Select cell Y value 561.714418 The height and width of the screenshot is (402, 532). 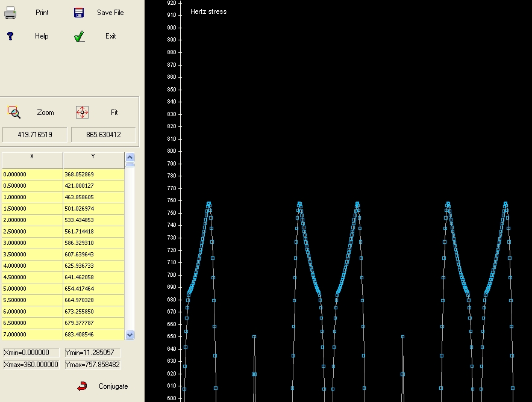(x=93, y=232)
